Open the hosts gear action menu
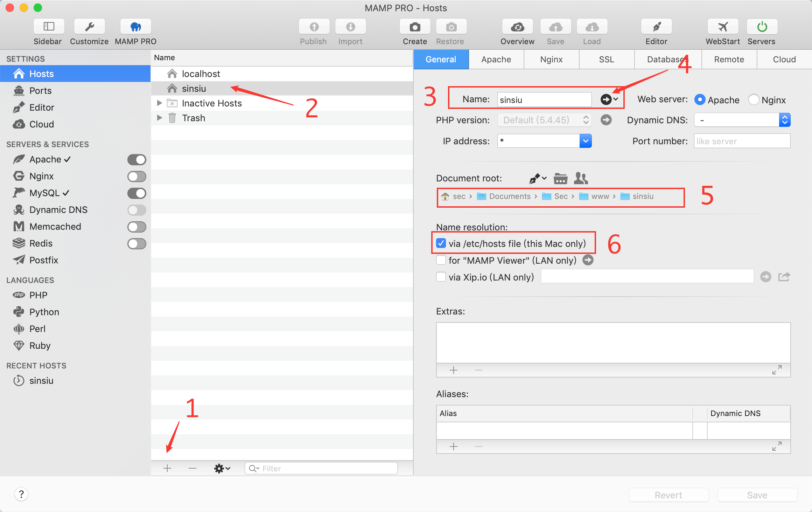The height and width of the screenshot is (512, 812). (x=222, y=468)
